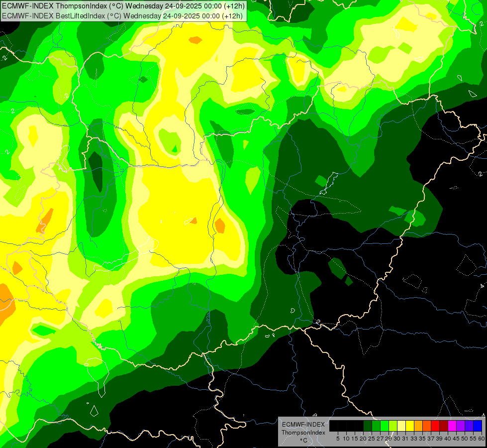Click legend tick value 10
The height and width of the screenshot is (448, 487).
346,439
